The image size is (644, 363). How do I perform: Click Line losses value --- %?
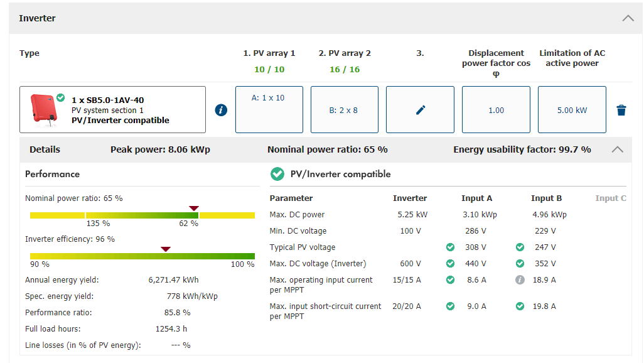click(181, 345)
